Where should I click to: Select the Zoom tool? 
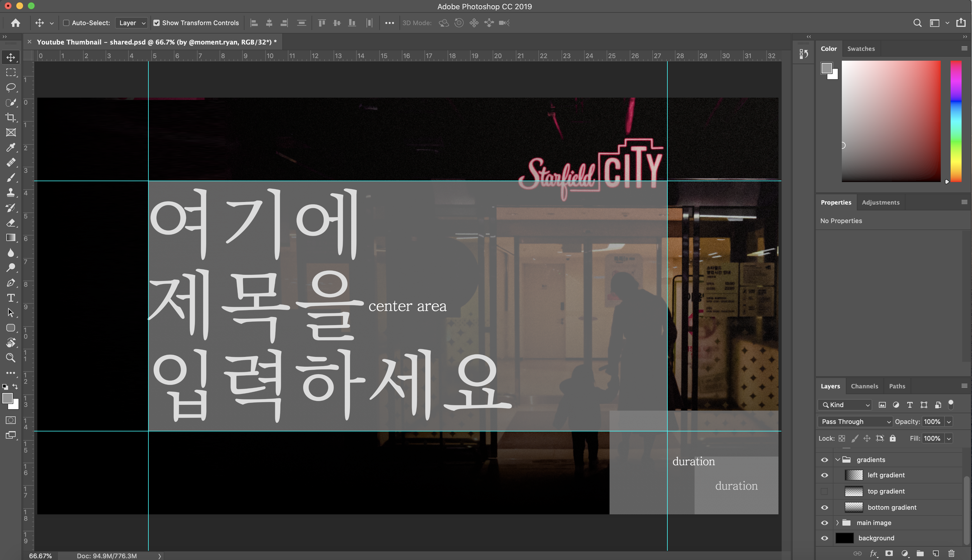(10, 358)
